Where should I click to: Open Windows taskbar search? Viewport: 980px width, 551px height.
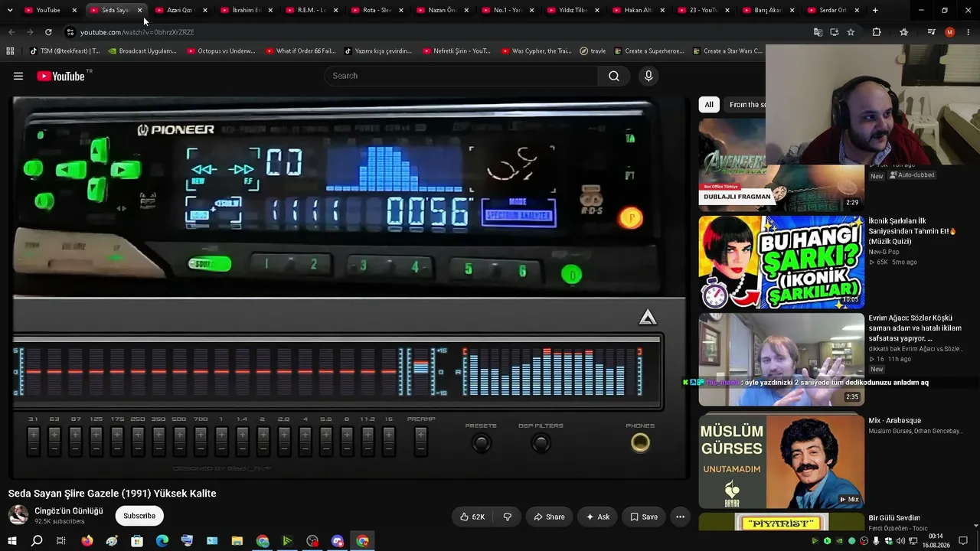click(37, 541)
